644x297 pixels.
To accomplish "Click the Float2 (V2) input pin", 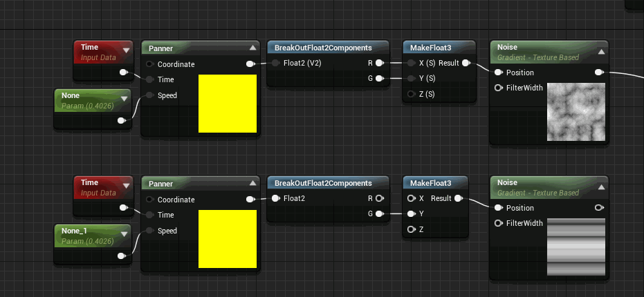I will coord(276,63).
